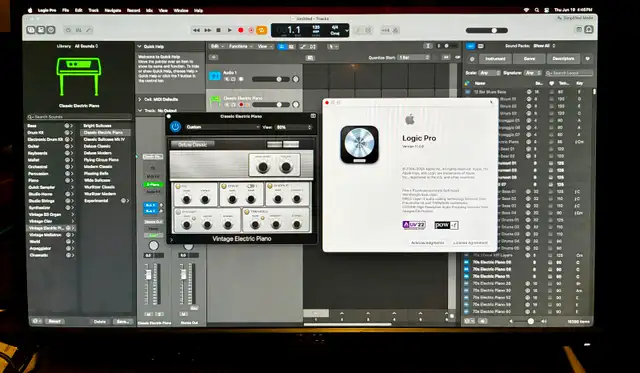
Task: Click the Audio 1 track icon
Action: [x=215, y=75]
